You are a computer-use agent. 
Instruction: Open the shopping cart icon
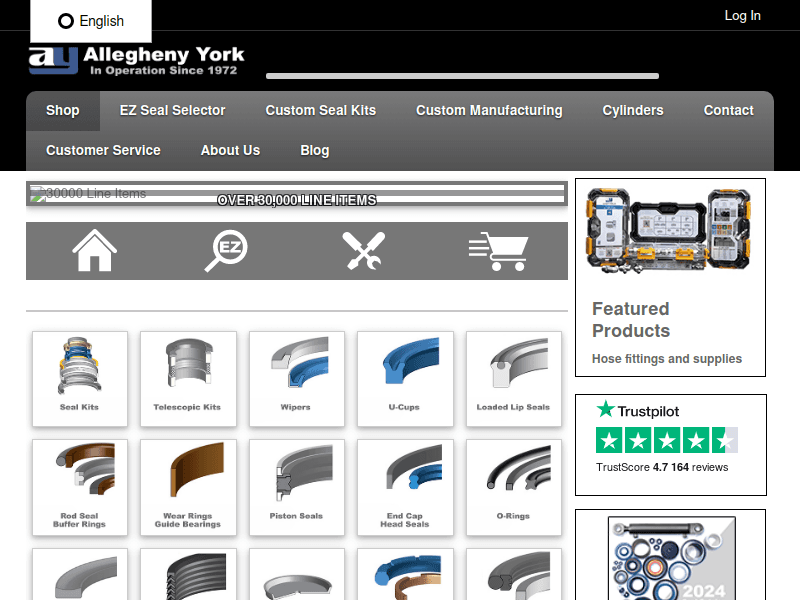click(x=497, y=251)
